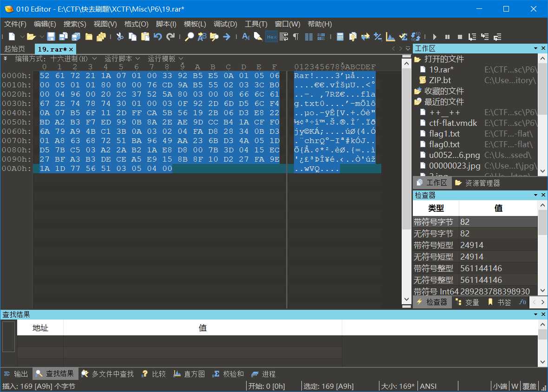Viewport: 548px width, 392px height.
Task: Switch to the 直方图 bottom tab
Action: pos(189,374)
